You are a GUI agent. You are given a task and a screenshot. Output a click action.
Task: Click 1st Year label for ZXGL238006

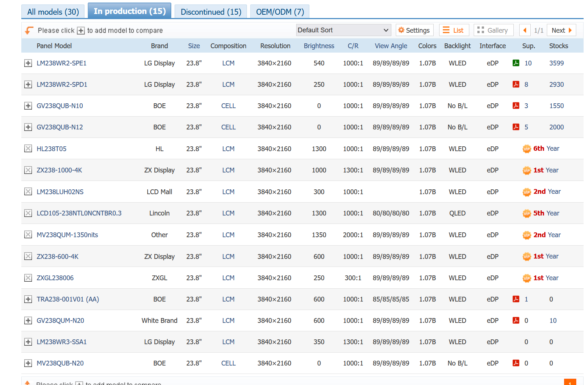click(x=546, y=278)
